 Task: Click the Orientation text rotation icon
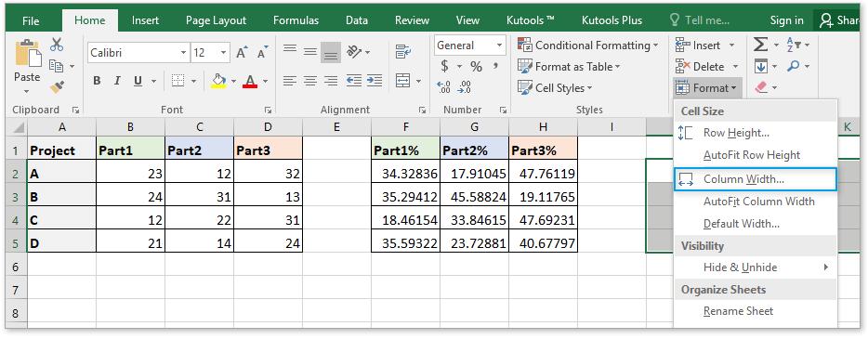click(354, 53)
